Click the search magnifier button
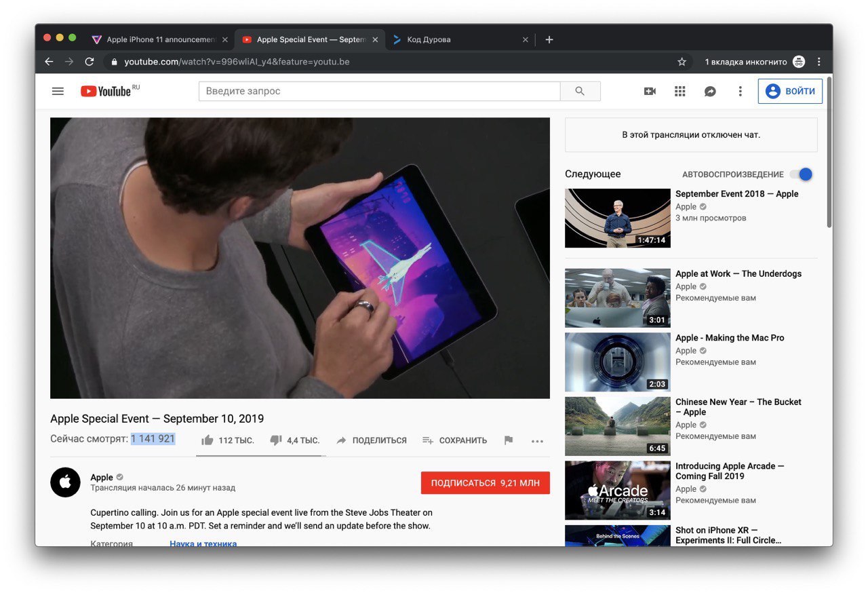The height and width of the screenshot is (593, 868). 580,91
